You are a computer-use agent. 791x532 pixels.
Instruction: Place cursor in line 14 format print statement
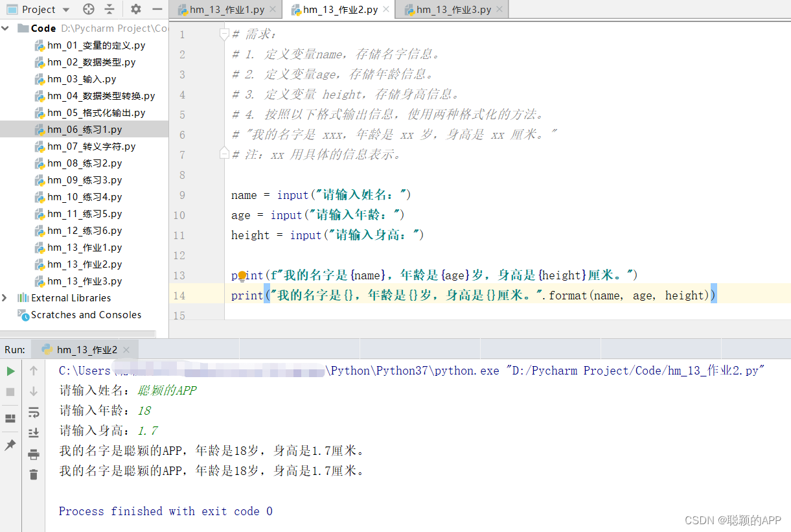tap(474, 295)
